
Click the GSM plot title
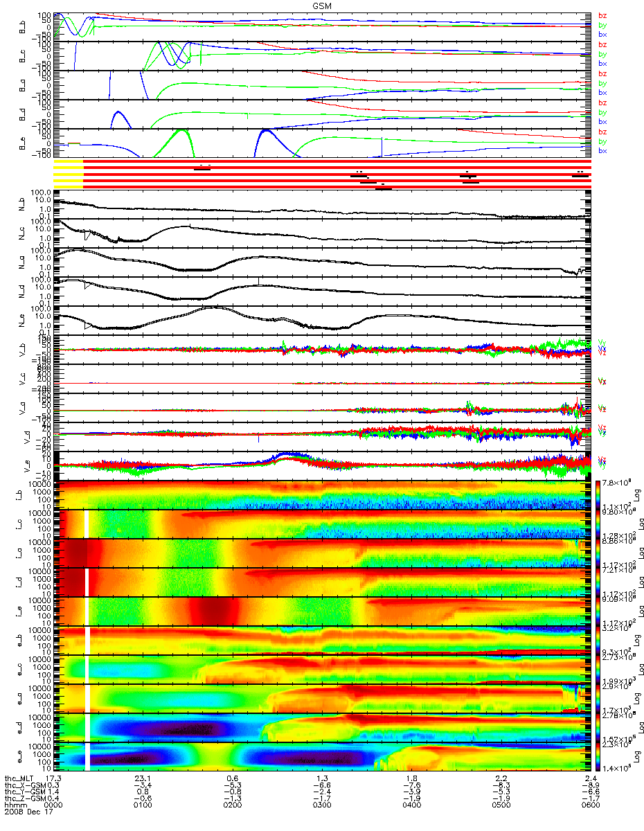(321, 5)
